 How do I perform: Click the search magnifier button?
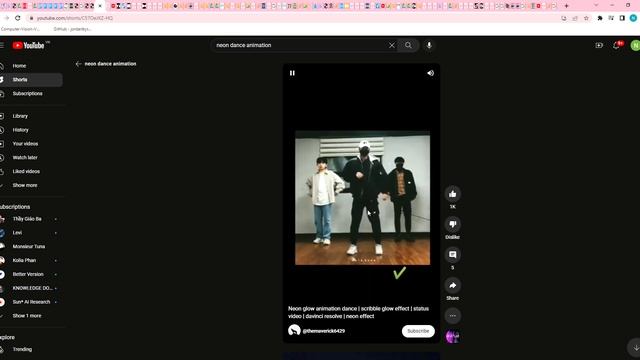[x=408, y=45]
